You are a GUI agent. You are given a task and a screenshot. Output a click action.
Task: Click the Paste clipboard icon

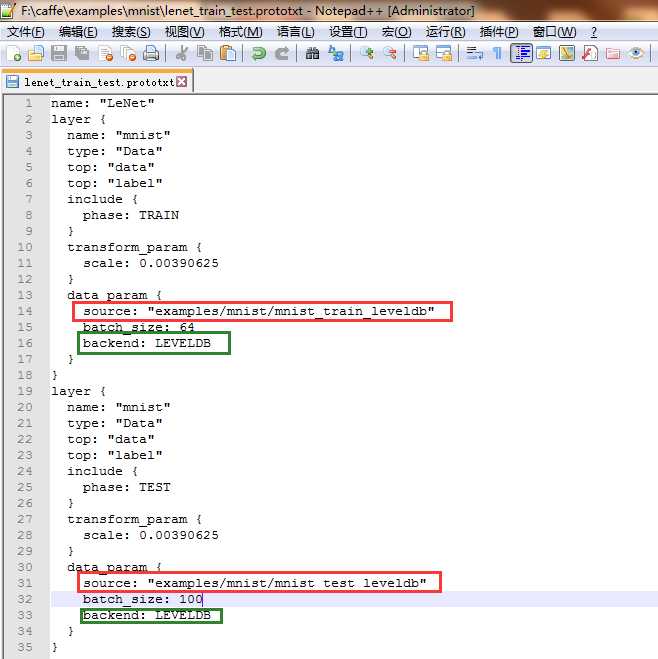[x=228, y=54]
